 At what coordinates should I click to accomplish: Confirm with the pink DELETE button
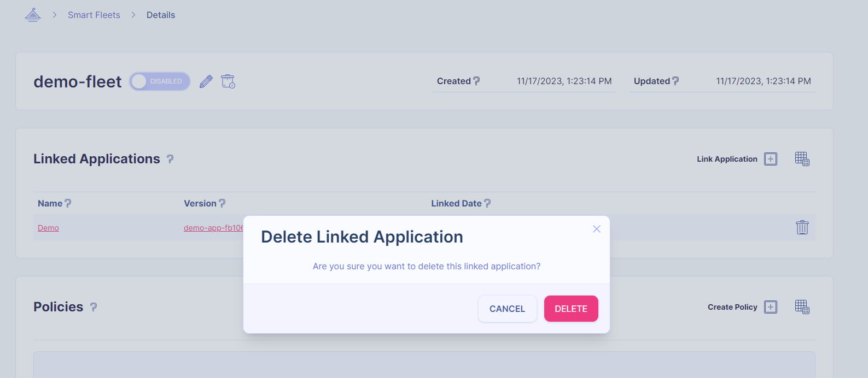click(x=571, y=309)
